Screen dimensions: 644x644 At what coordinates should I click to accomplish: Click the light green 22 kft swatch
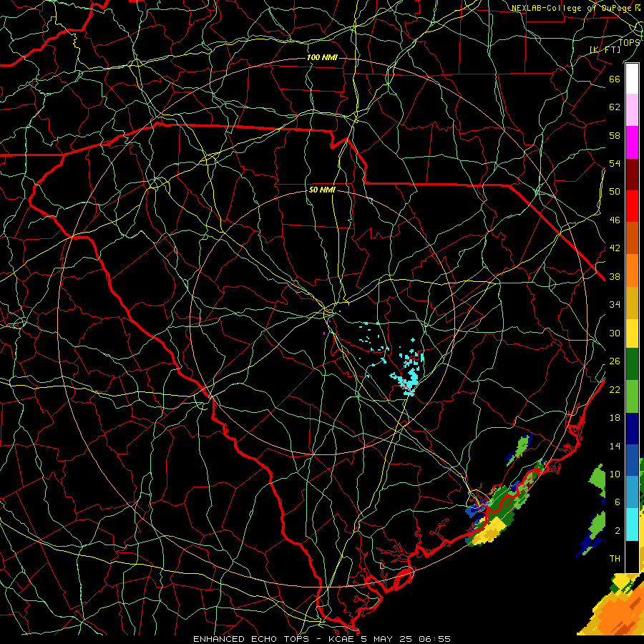[632, 396]
